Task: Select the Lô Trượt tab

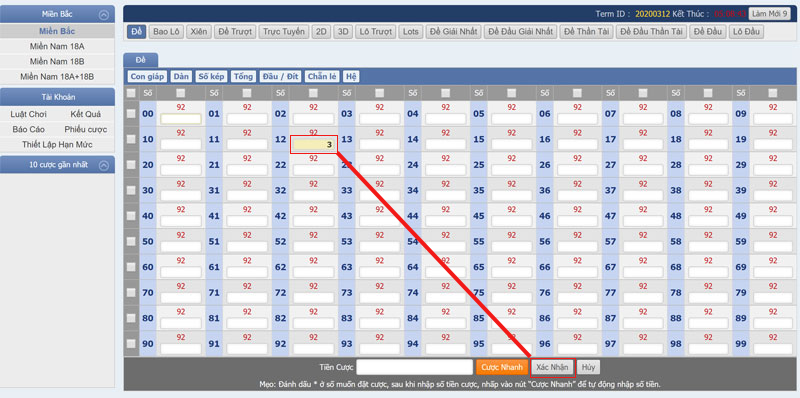Action: 375,32
